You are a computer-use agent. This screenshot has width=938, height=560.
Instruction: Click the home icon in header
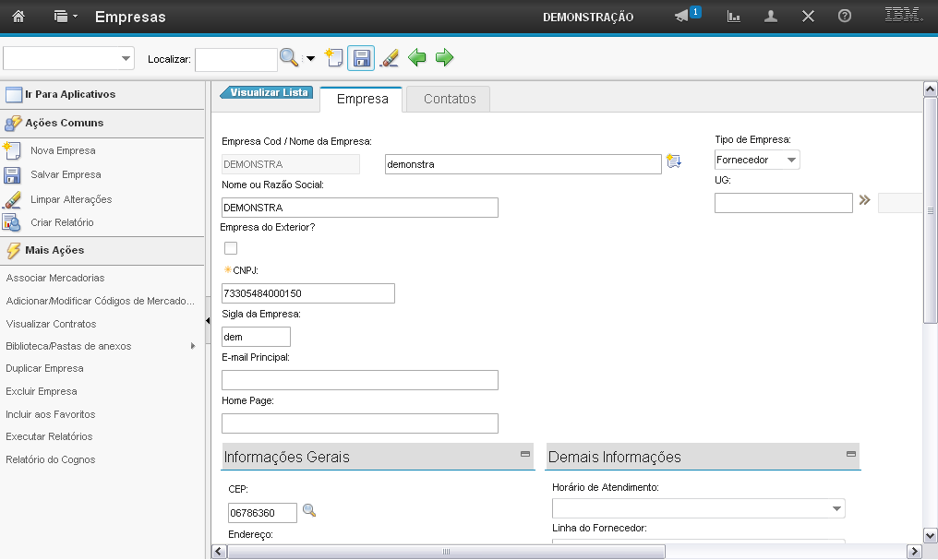[18, 17]
